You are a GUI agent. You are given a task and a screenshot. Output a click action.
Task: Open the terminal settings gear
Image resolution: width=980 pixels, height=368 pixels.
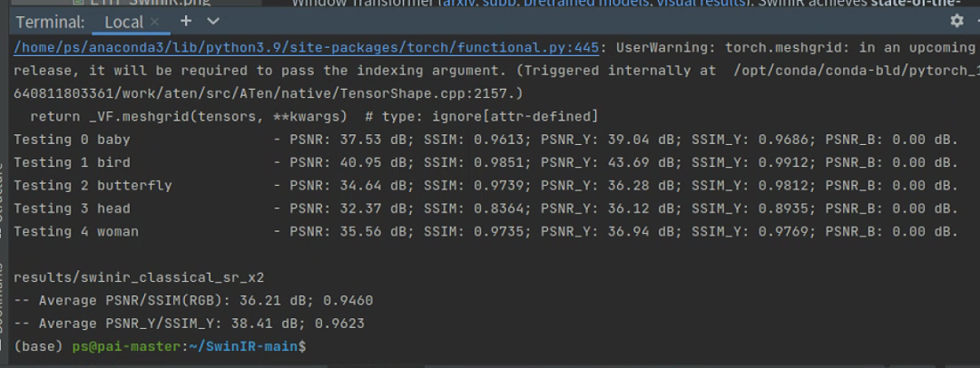point(956,20)
